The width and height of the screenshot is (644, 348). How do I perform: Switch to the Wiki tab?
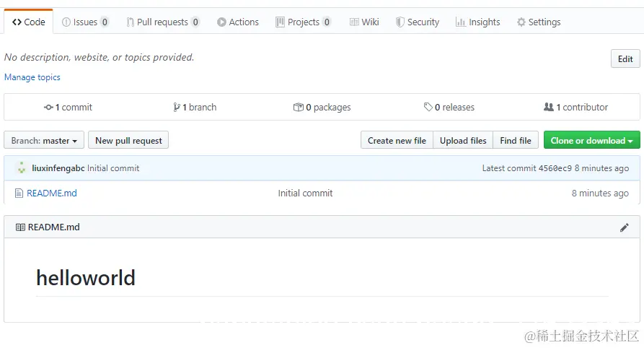click(x=364, y=22)
